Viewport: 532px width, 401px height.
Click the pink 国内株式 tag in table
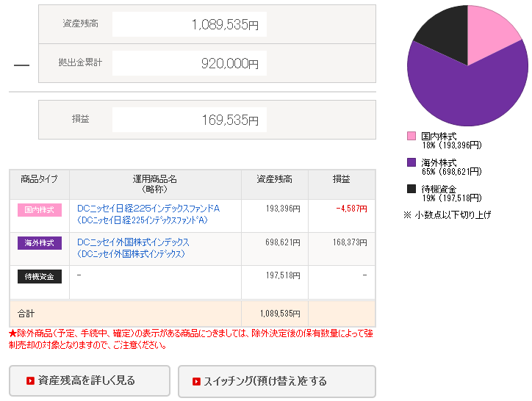coord(40,209)
